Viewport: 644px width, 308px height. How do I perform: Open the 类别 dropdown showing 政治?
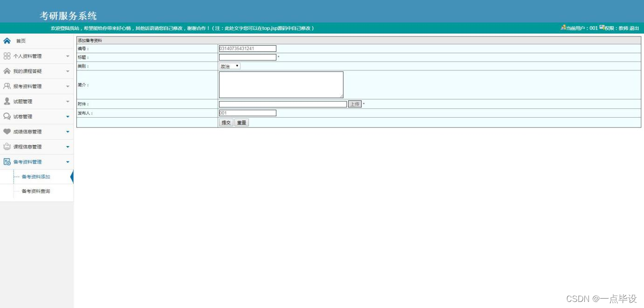pyautogui.click(x=230, y=66)
